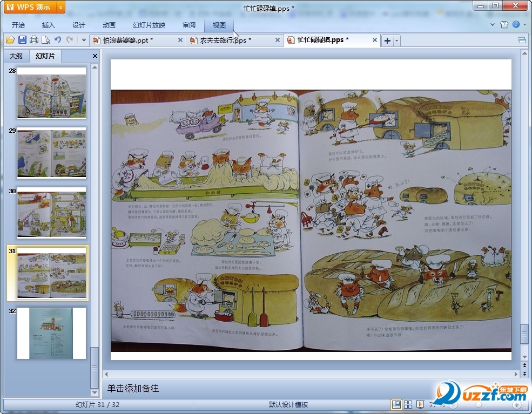The width and height of the screenshot is (532, 414).
Task: Redo the last undone action
Action: pyautogui.click(x=70, y=40)
